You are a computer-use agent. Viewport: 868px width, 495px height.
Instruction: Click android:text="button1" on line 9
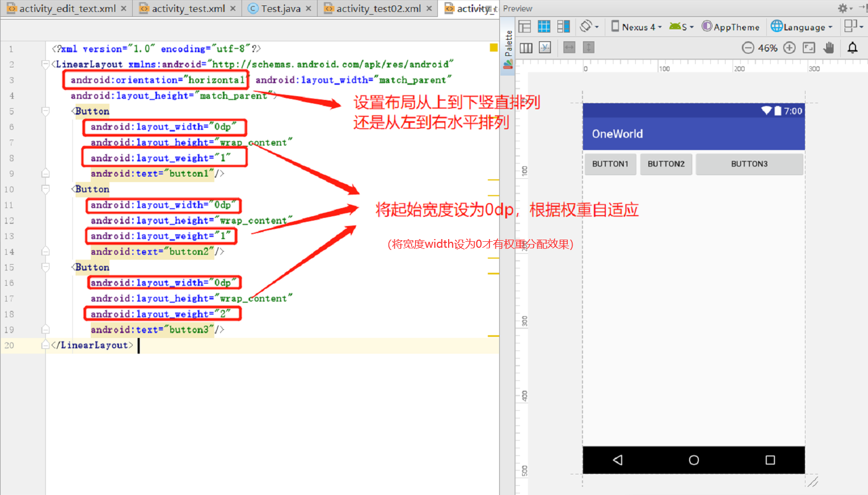coord(152,174)
